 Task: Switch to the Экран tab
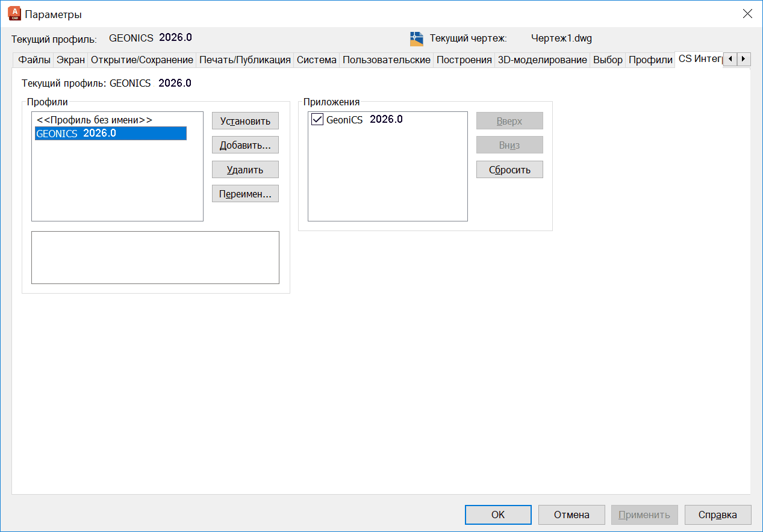[71, 60]
